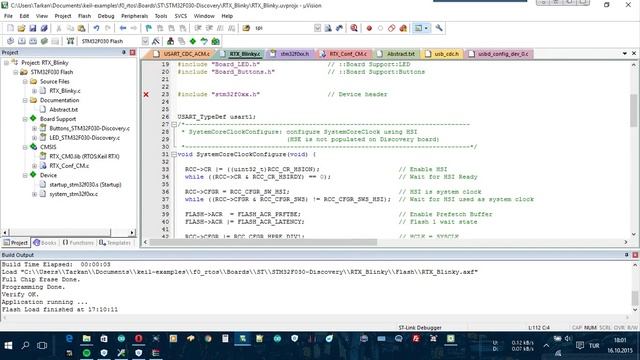This screenshot has width=640, height=360.
Task: Insert a bookmark with the flag icon
Action: [149, 28]
